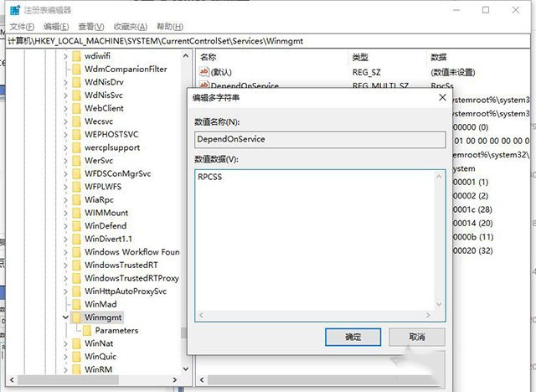
Task: Click the registry path address bar
Action: [x=268, y=41]
